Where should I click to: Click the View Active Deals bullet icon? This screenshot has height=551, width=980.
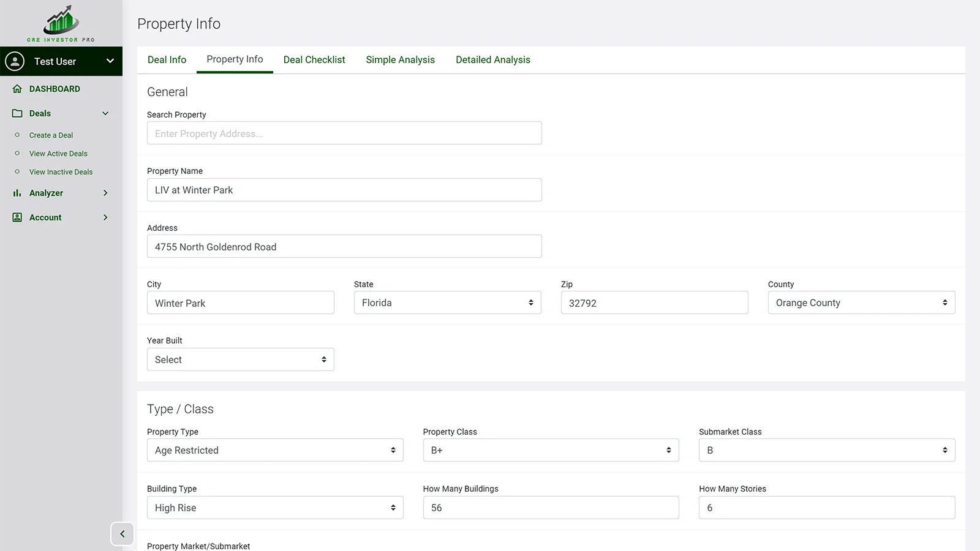pos(17,154)
